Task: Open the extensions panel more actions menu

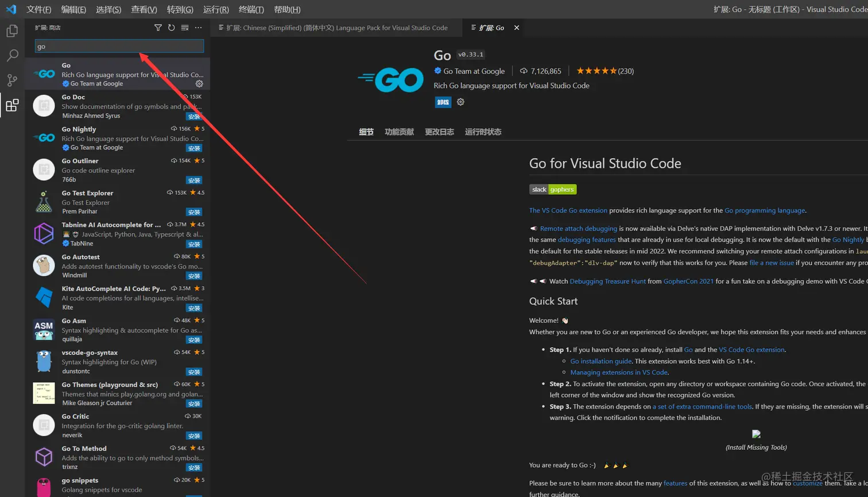Action: tap(198, 28)
